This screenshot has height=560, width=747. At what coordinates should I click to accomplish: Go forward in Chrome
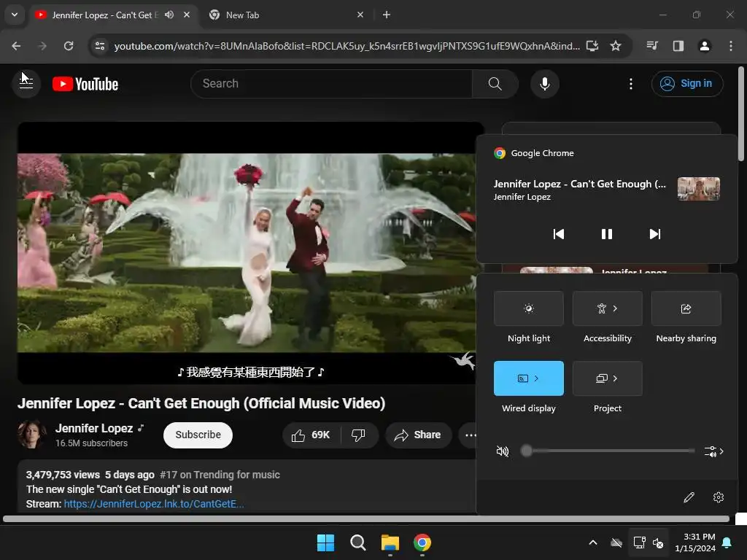point(42,46)
